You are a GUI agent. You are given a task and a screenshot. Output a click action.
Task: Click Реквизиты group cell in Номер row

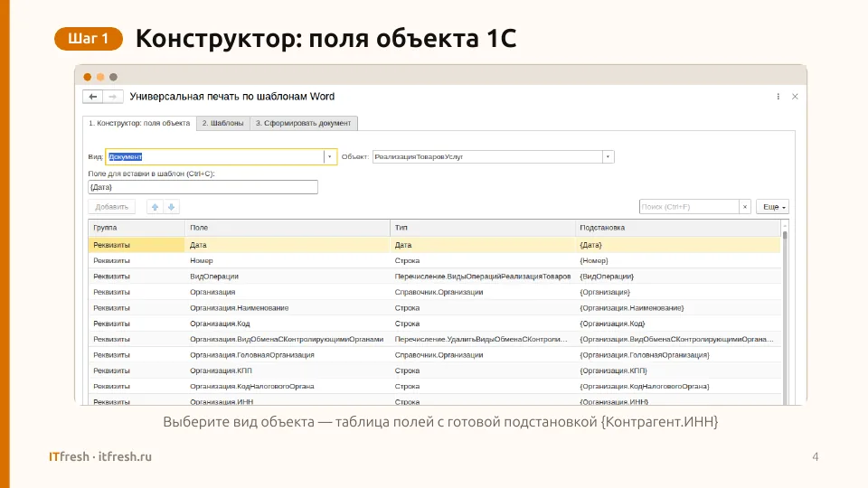point(137,260)
